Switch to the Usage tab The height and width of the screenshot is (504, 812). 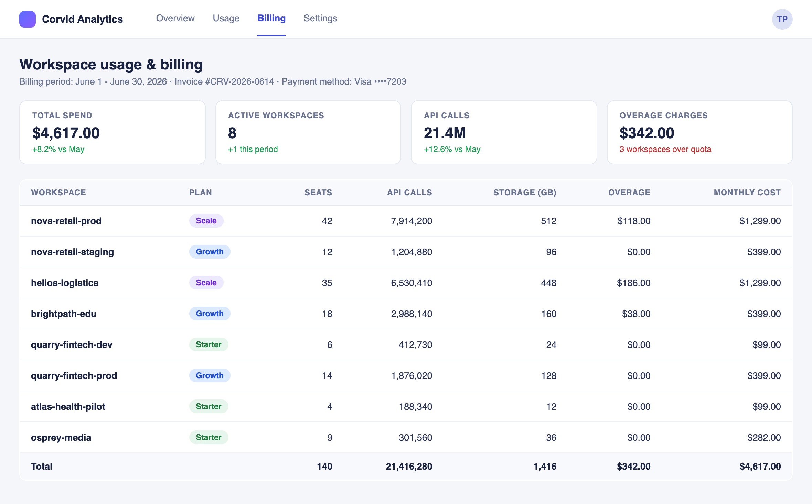[226, 18]
